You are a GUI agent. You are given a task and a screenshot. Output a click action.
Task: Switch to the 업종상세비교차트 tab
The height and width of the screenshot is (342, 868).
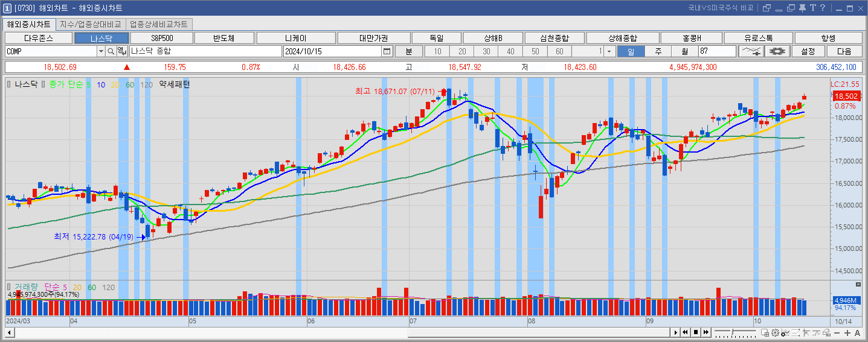click(159, 24)
